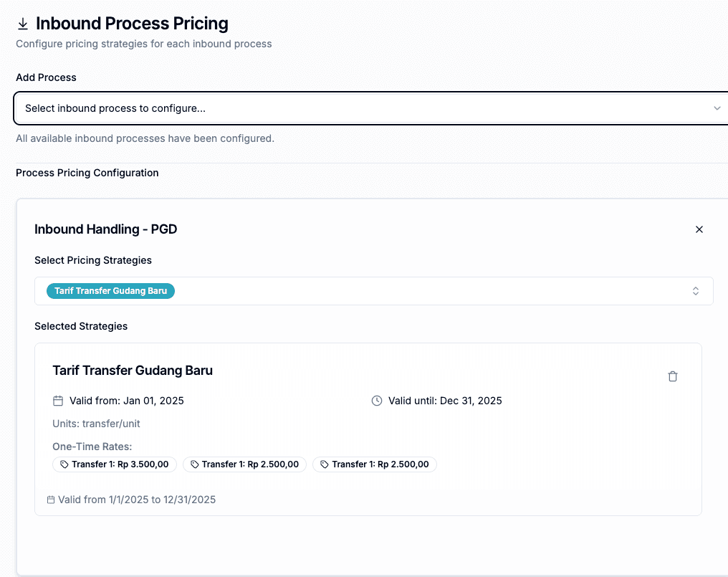Click small calendar icon by 1/1/2025 date range
Image resolution: width=728 pixels, height=577 pixels.
pyautogui.click(x=51, y=500)
